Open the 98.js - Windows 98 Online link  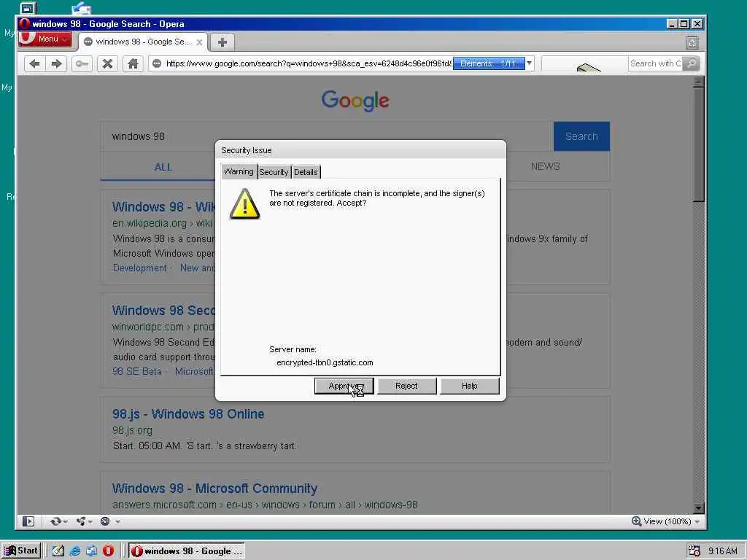[x=188, y=414]
